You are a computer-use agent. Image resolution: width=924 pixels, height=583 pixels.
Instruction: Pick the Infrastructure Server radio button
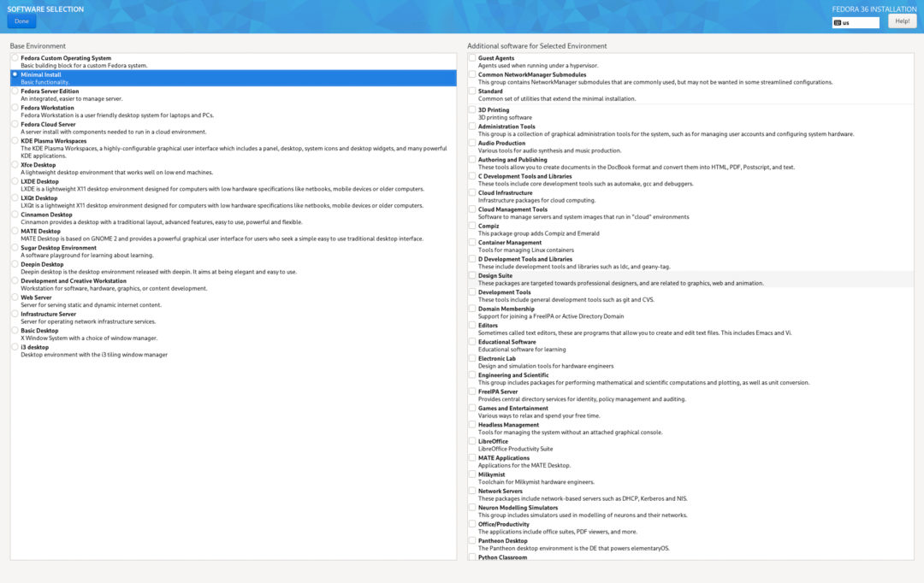point(15,313)
